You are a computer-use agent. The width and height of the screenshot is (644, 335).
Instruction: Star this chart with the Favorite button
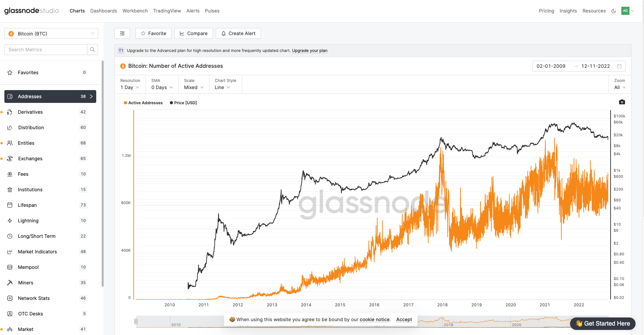click(x=153, y=33)
